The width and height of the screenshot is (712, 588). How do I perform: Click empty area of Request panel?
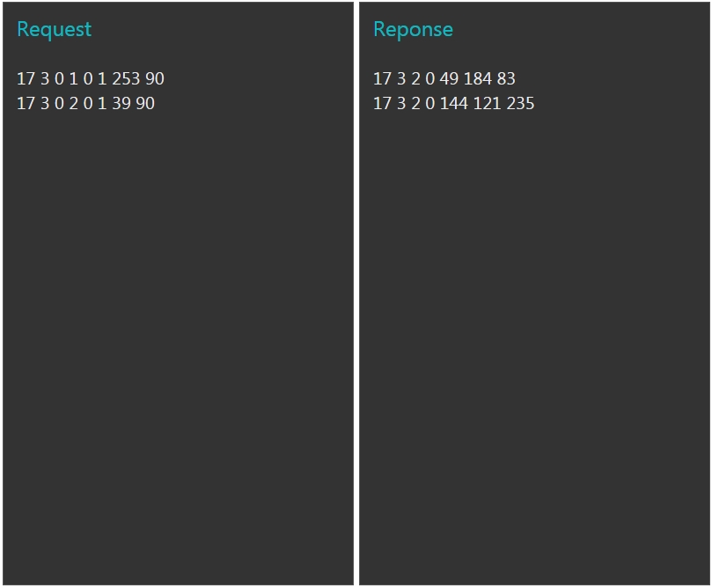click(x=178, y=341)
